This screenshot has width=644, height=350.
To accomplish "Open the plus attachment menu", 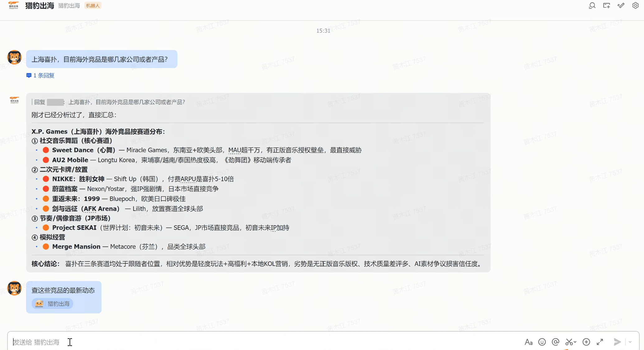I will 586,342.
